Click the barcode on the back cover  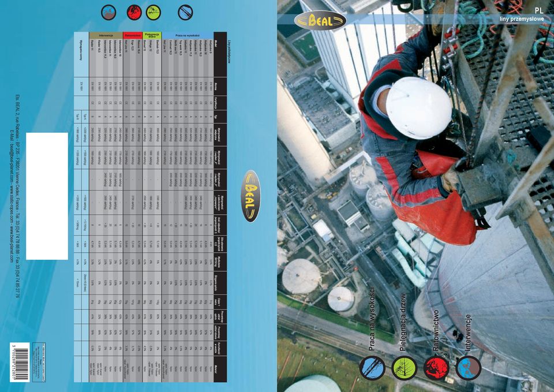tap(20, 361)
